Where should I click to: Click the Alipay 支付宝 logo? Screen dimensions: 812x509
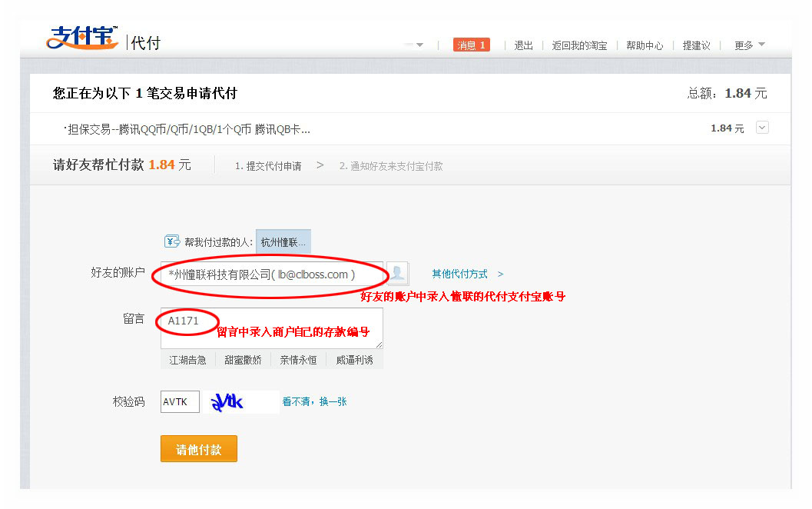point(82,38)
